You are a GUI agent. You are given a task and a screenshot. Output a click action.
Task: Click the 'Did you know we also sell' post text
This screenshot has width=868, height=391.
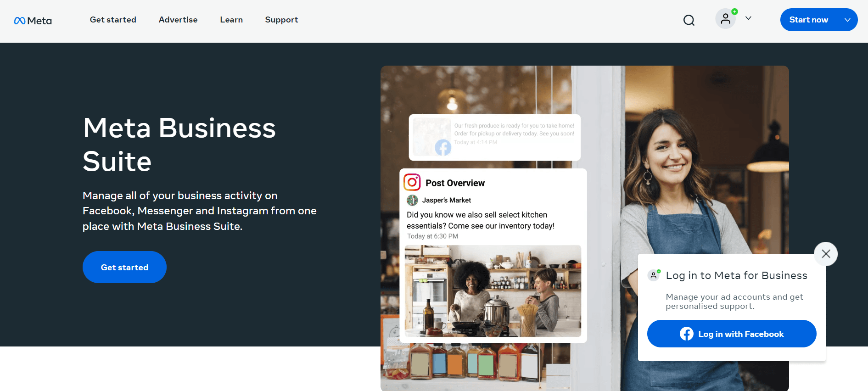[481, 220]
